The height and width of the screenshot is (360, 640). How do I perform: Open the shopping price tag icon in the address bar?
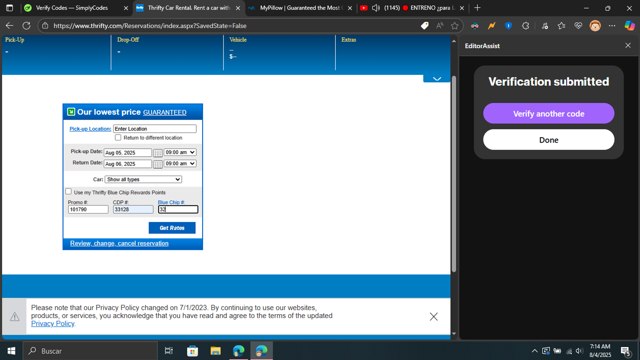point(424,26)
